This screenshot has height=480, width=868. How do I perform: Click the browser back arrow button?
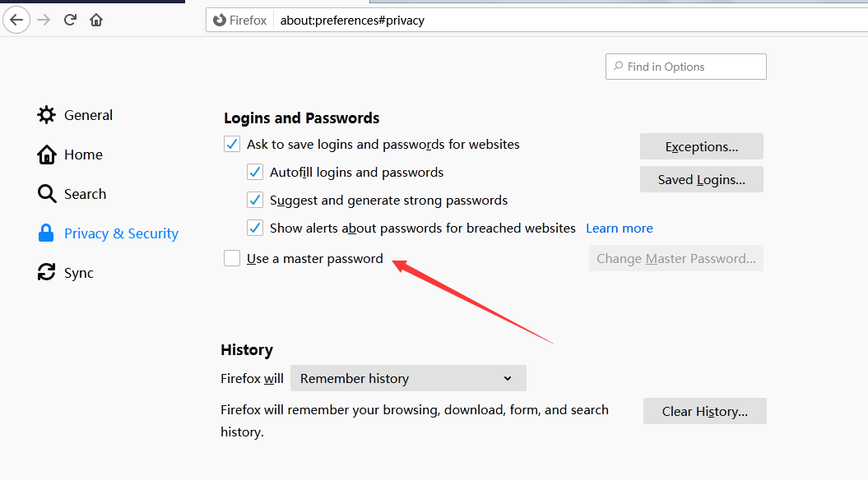(x=16, y=21)
